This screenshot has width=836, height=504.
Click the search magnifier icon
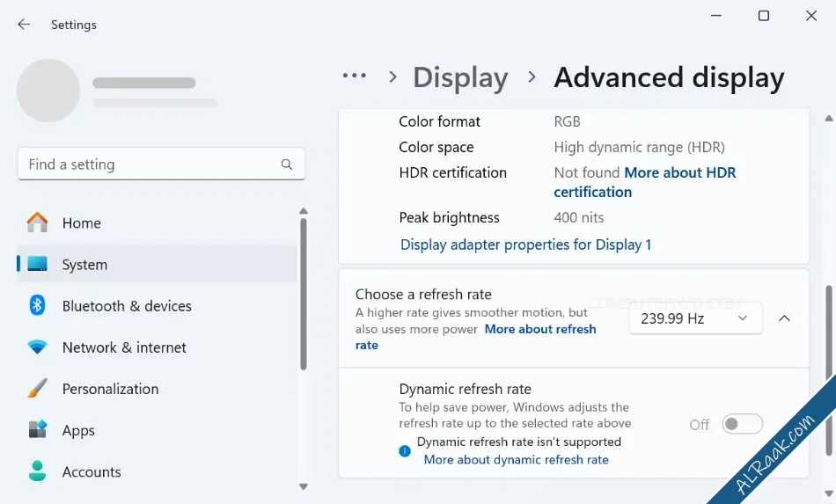(x=287, y=164)
